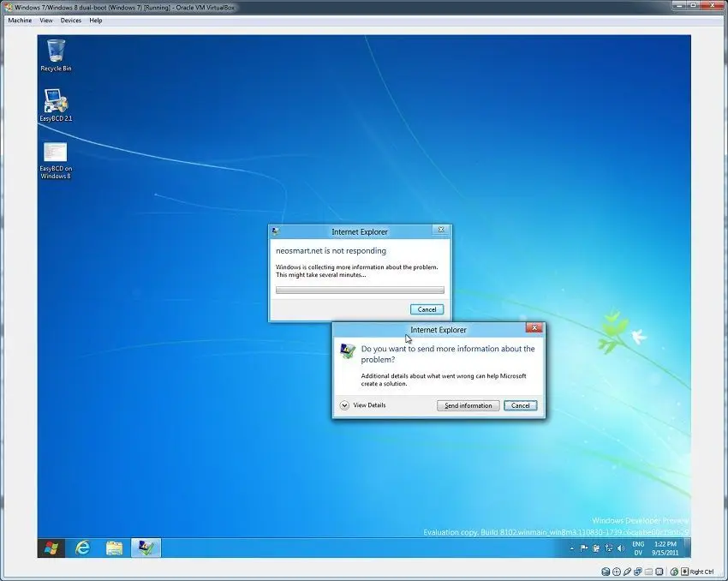728x581 pixels.
Task: Select the EasyBCD 2.1 desktop shortcut
Action: click(x=56, y=105)
